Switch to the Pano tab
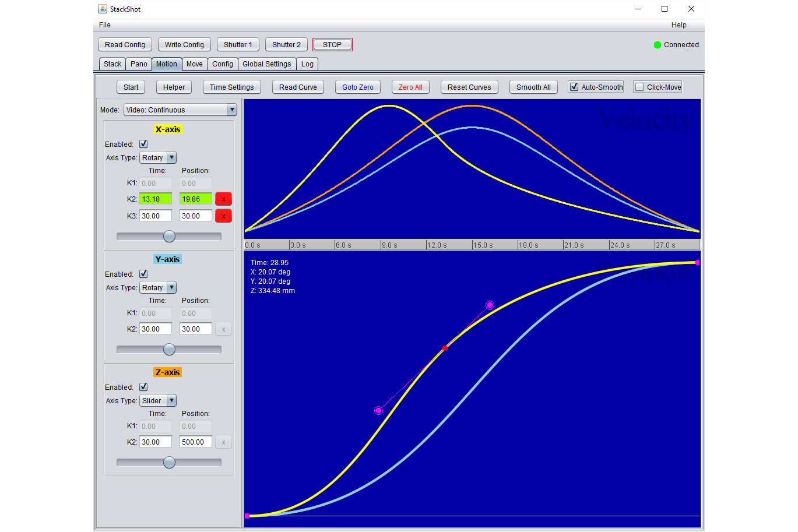This screenshot has width=798, height=532. [139, 64]
